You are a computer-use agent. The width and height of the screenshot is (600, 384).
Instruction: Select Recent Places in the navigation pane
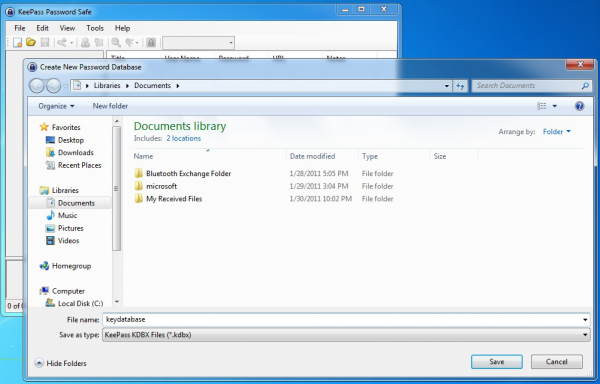(x=79, y=165)
